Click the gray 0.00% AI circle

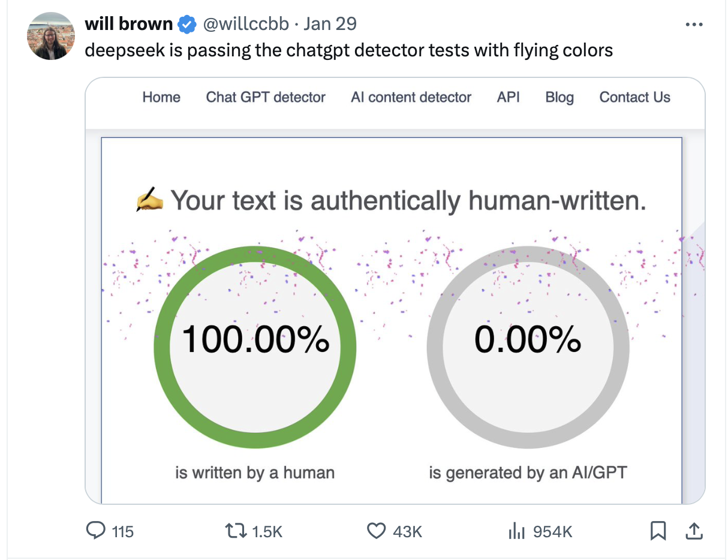(x=528, y=347)
